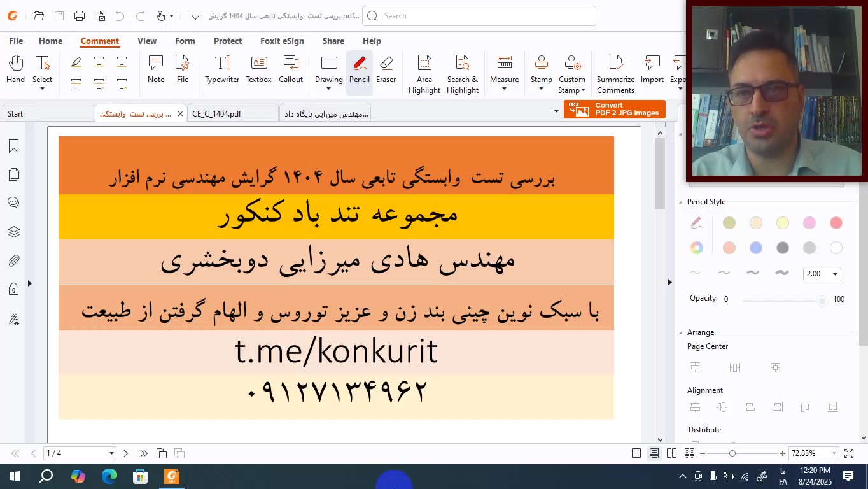This screenshot has height=489, width=868.
Task: Print the document with the printer icon
Action: point(79,16)
